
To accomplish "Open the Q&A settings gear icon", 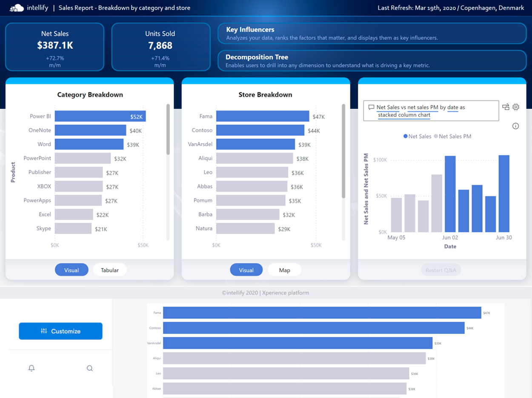I will pos(516,107).
